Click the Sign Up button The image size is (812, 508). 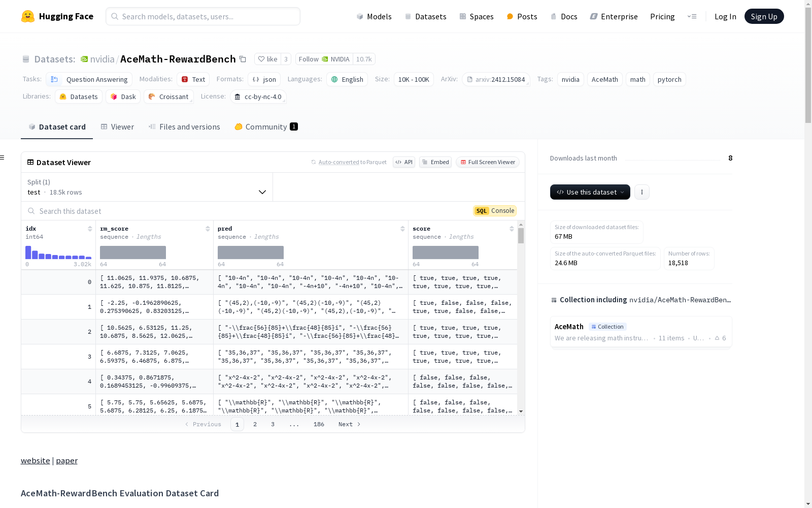(764, 16)
